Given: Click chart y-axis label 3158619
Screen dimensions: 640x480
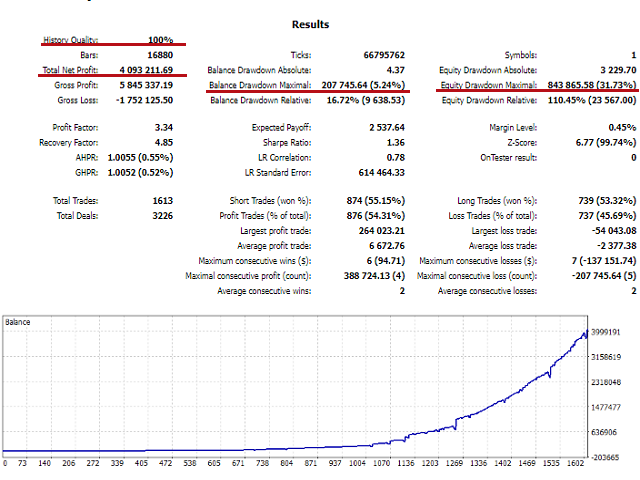Looking at the screenshot, I should [606, 357].
